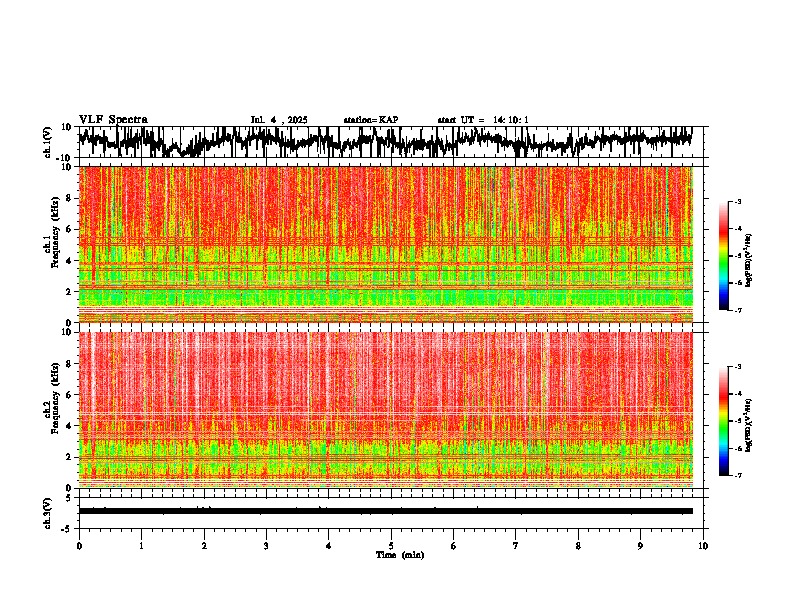Click the "2" tick on the Time axis
Screen dimensions: 792x612
pyautogui.click(x=204, y=546)
